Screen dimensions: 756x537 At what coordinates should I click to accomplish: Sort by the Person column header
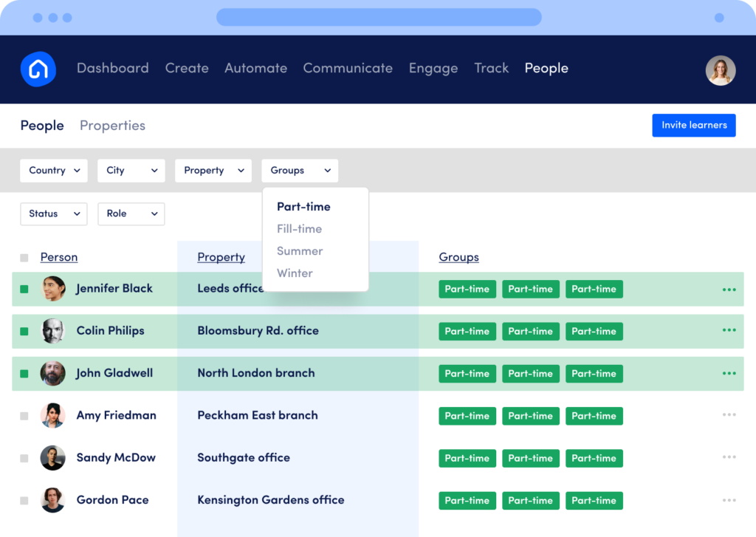59,257
